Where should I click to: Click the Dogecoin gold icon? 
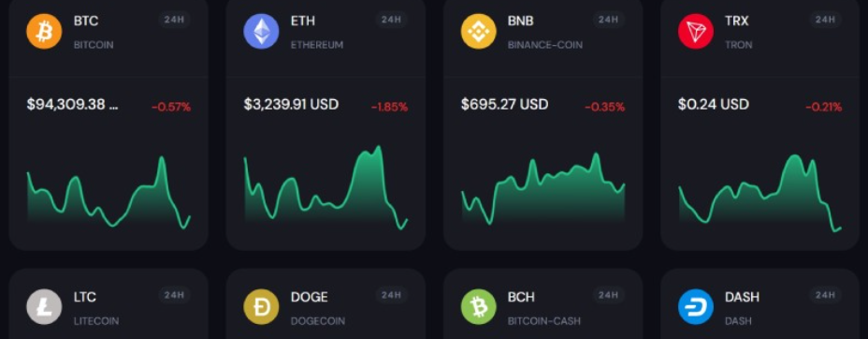click(261, 306)
